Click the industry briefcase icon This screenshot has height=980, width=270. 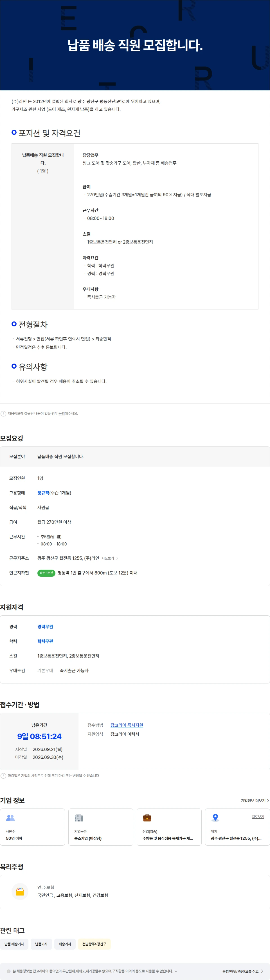pos(147,818)
